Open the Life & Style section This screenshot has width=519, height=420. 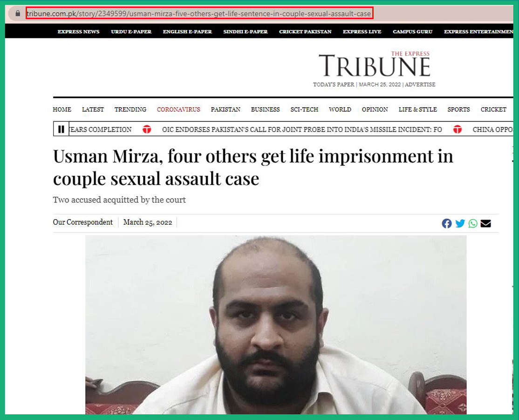point(418,110)
